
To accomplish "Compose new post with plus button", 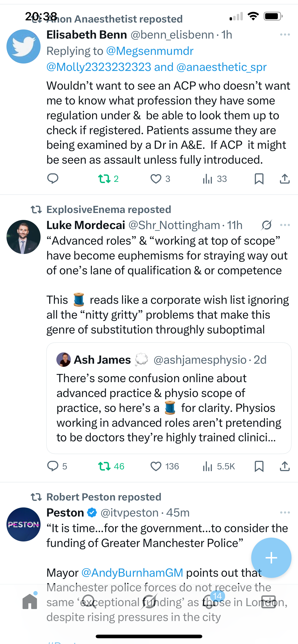I will pyautogui.click(x=271, y=558).
